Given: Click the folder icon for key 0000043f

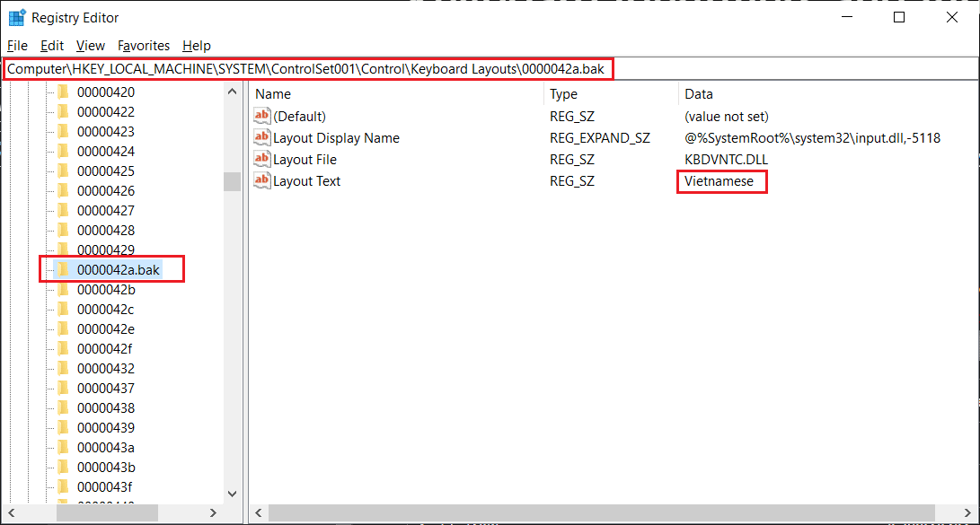Looking at the screenshot, I should pyautogui.click(x=63, y=486).
